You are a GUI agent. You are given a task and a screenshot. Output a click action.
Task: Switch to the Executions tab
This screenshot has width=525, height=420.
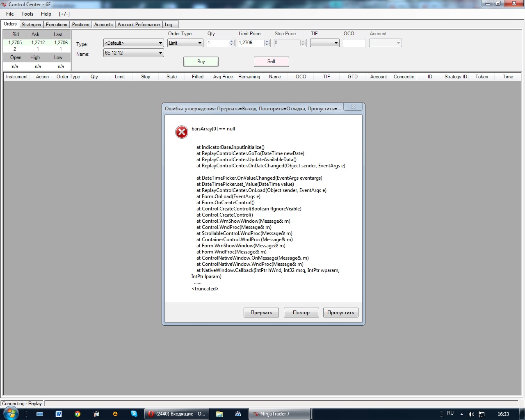pyautogui.click(x=56, y=25)
